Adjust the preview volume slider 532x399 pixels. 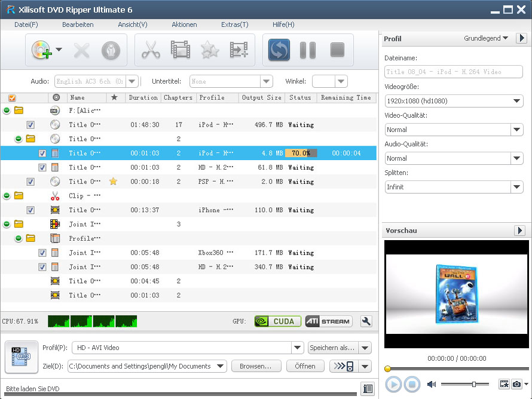coord(465,384)
